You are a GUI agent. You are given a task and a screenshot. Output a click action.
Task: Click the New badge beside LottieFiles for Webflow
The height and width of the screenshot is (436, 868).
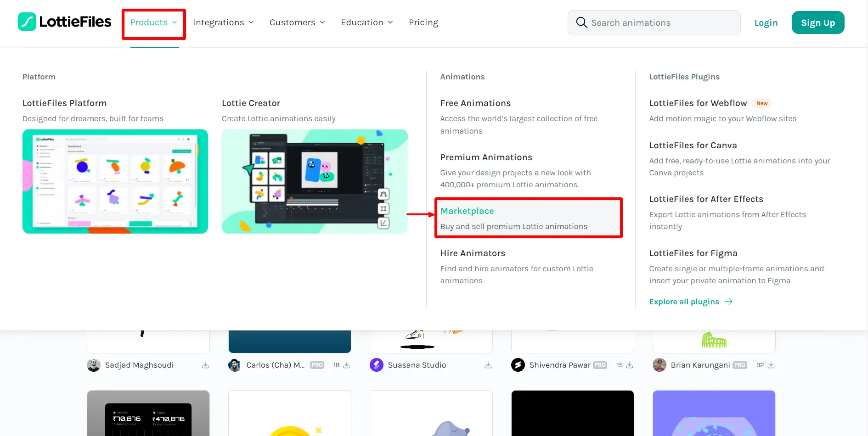point(762,103)
